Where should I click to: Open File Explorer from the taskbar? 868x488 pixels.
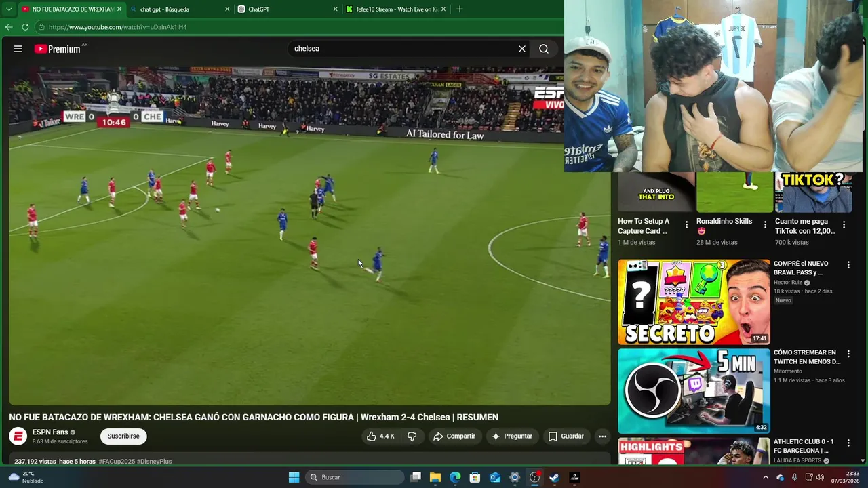tap(435, 477)
